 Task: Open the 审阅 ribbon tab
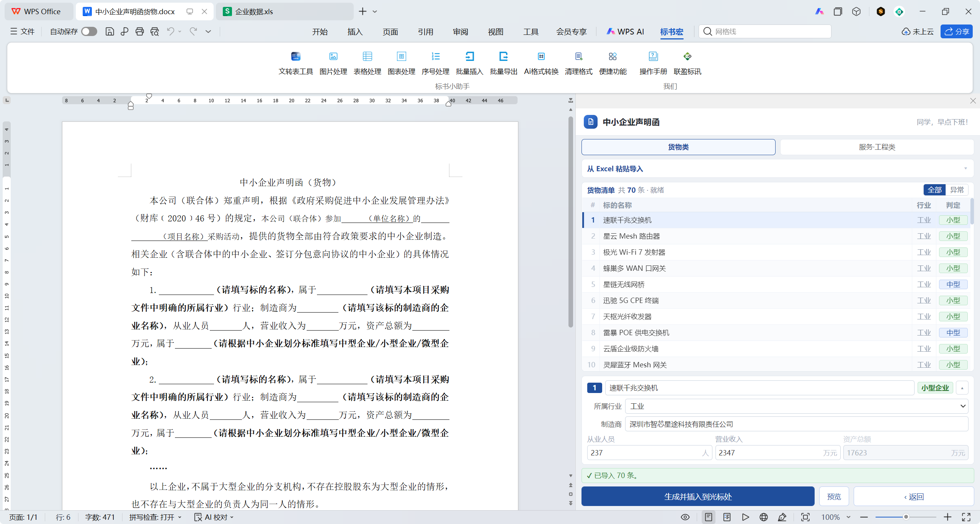461,32
